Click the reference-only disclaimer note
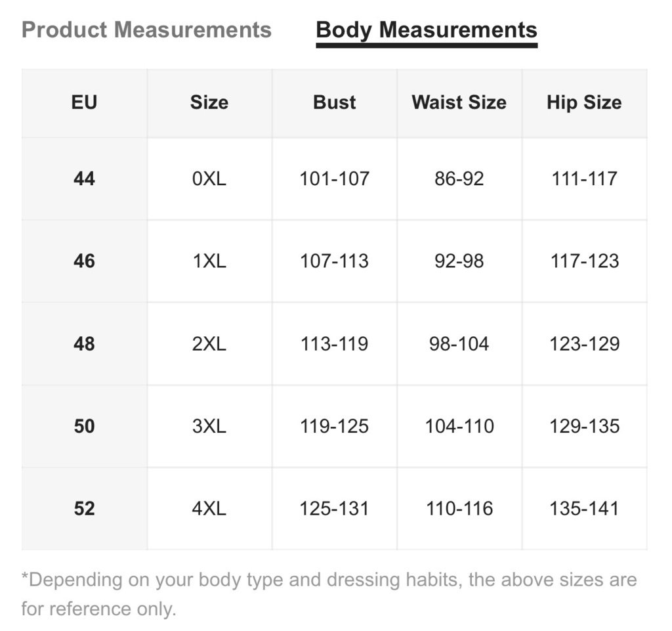The width and height of the screenshot is (672, 631). point(329,594)
